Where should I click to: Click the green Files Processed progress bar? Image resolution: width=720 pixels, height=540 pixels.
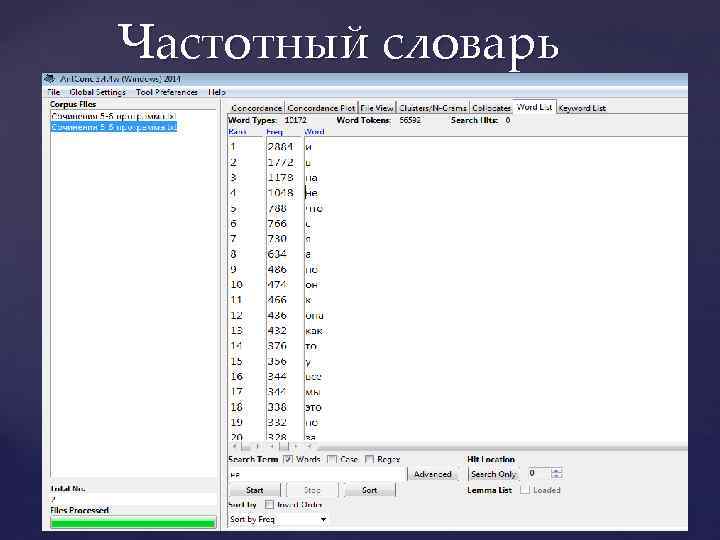click(x=133, y=523)
